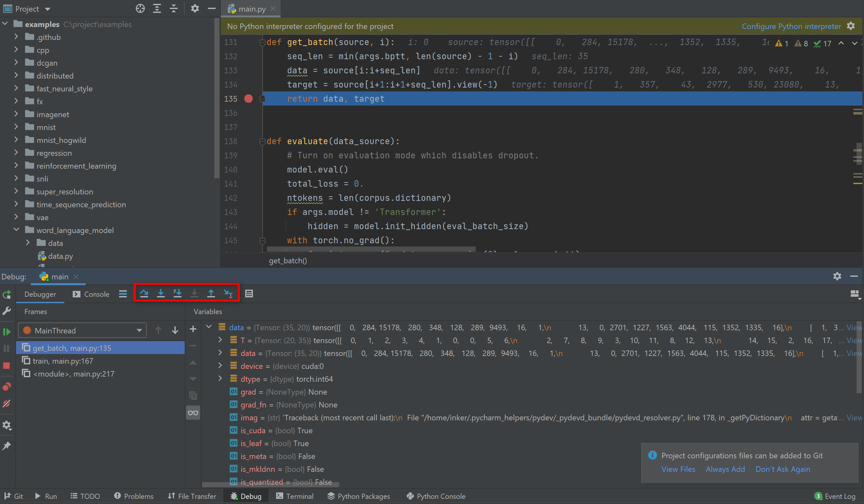
Task: Toggle Mute Breakpoints icon
Action: [x=6, y=404]
